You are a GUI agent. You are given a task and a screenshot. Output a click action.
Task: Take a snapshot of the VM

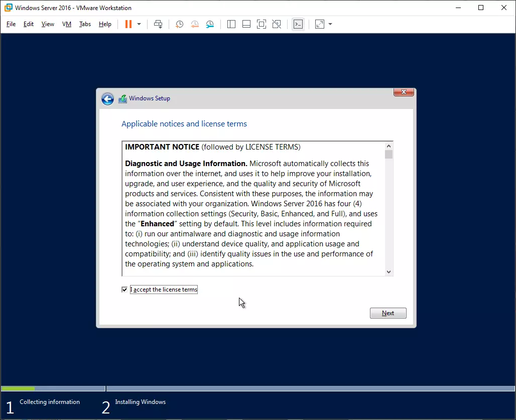pyautogui.click(x=179, y=24)
